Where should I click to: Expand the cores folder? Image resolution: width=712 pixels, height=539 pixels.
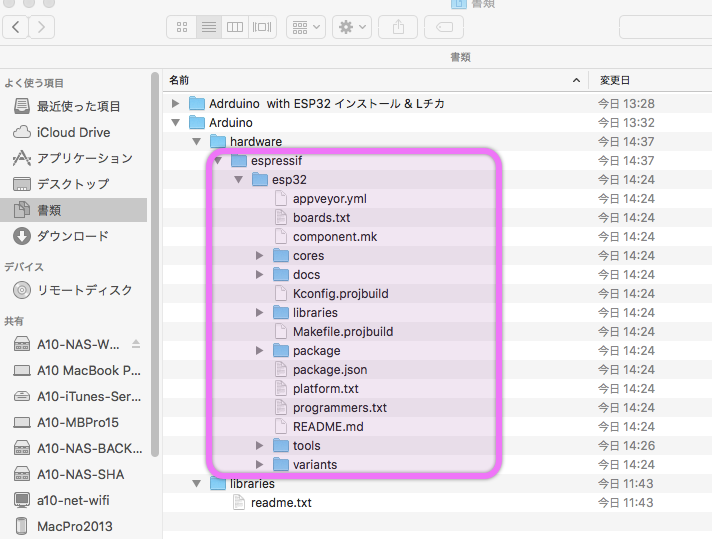[260, 256]
